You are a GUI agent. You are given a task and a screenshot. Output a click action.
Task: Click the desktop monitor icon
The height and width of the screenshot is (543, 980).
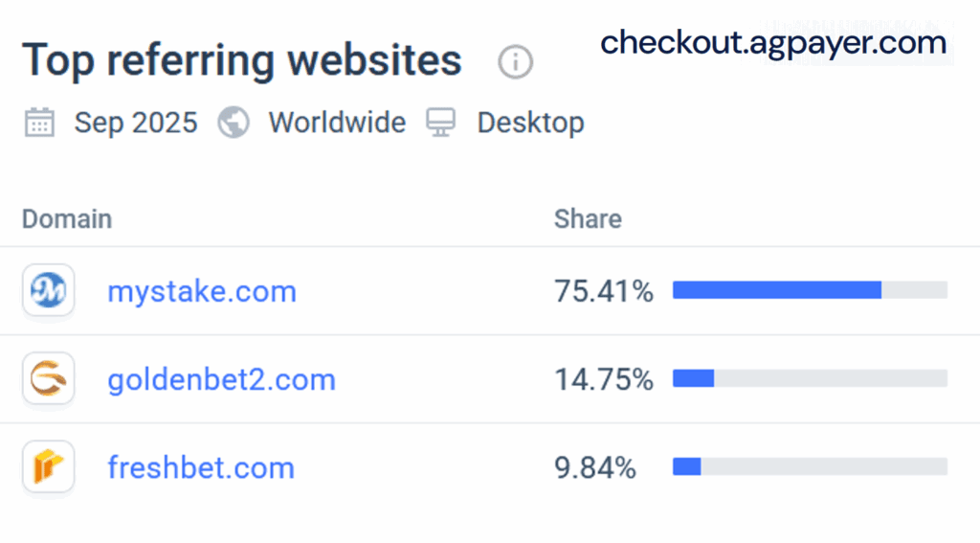pos(441,123)
